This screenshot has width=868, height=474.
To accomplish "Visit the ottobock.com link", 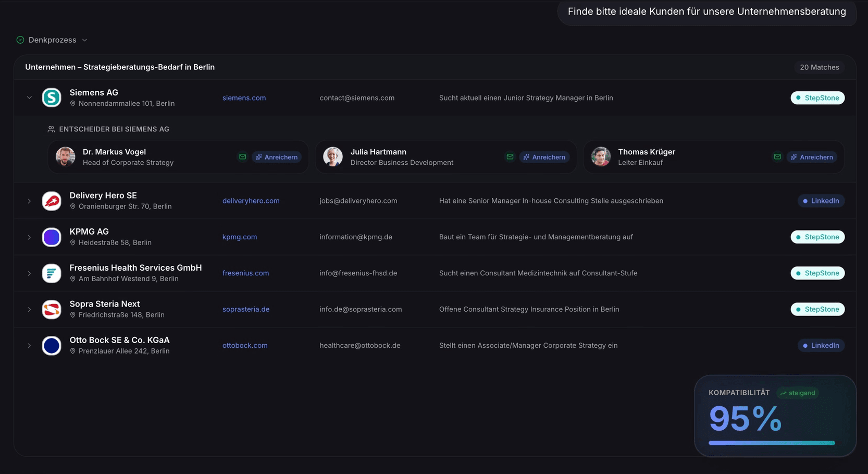I will coord(245,345).
